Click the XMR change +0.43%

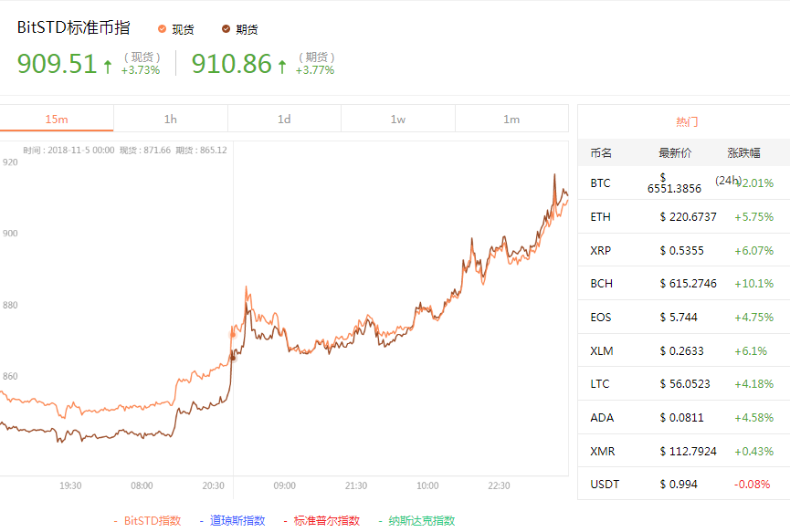click(x=753, y=452)
